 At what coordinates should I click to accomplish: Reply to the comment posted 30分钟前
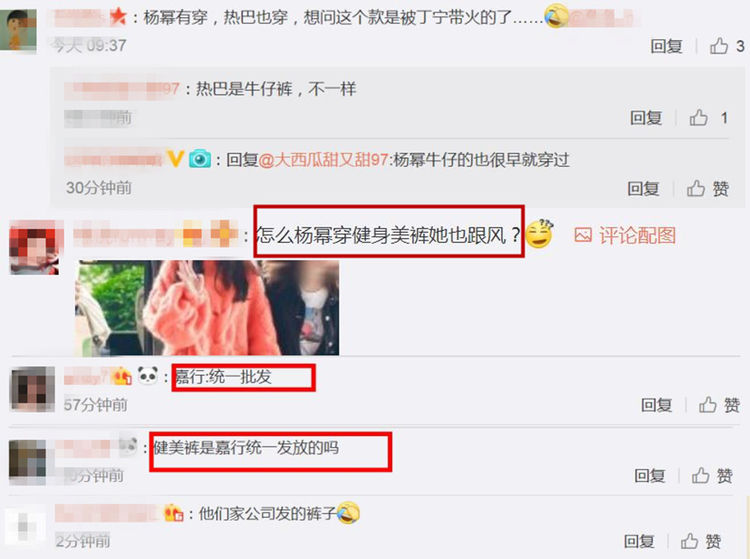pos(643,188)
